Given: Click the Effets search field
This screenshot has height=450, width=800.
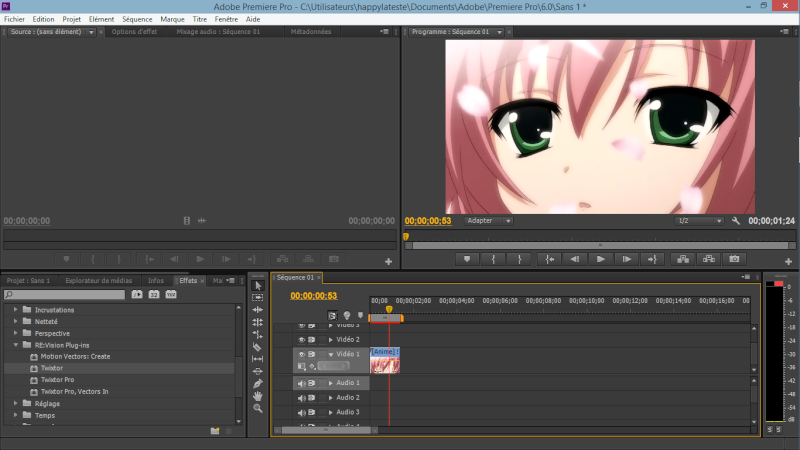Looking at the screenshot, I should coord(64,294).
